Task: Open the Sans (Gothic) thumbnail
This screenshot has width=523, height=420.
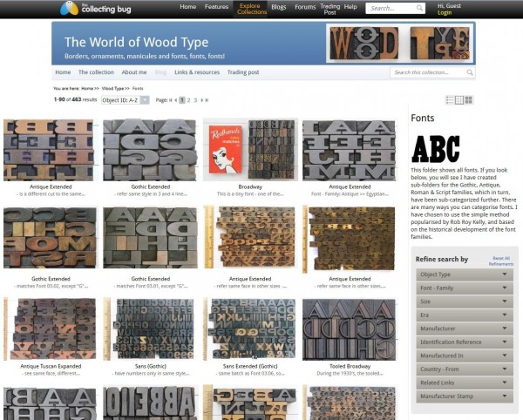Action: click(150, 329)
